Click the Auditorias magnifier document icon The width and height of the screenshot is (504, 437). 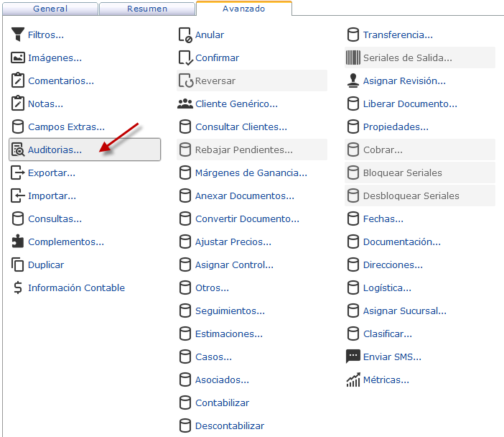click(18, 149)
